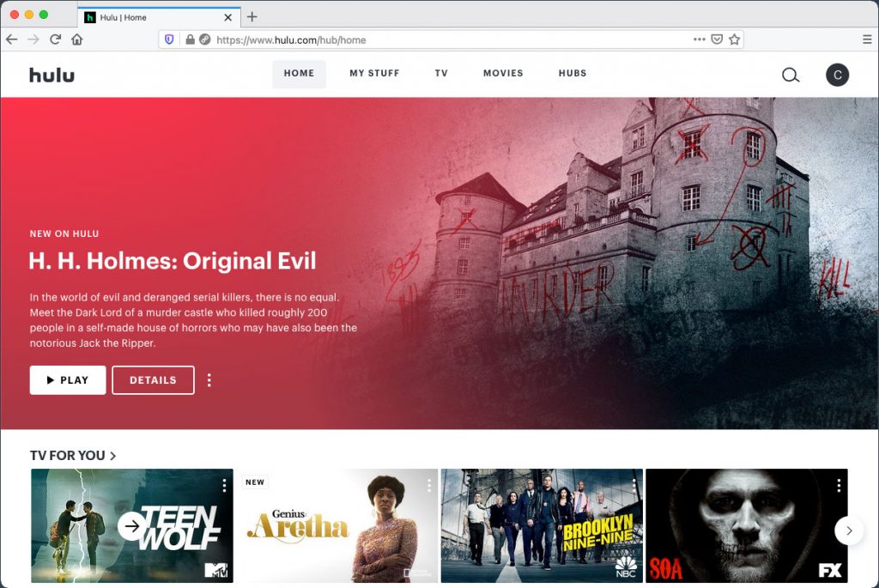The width and height of the screenshot is (879, 588).
Task: Save page to Pocket icon
Action: tap(717, 39)
